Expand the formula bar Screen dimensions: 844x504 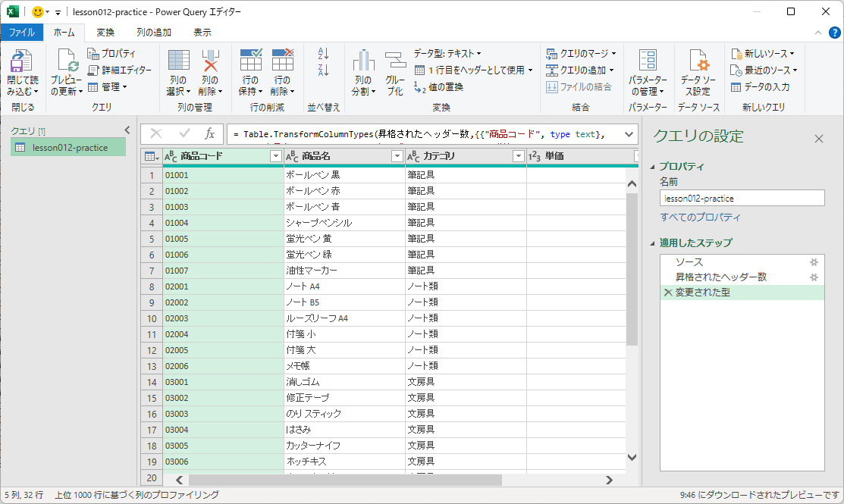pyautogui.click(x=629, y=134)
